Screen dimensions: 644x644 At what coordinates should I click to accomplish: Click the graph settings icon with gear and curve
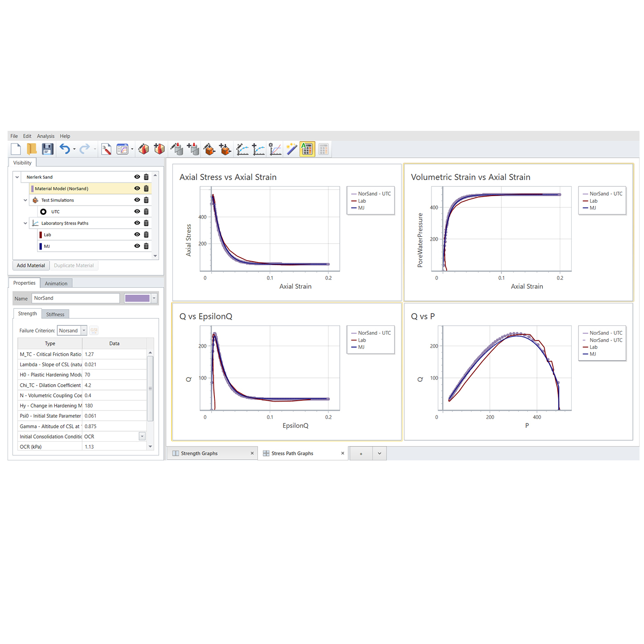[x=275, y=149]
